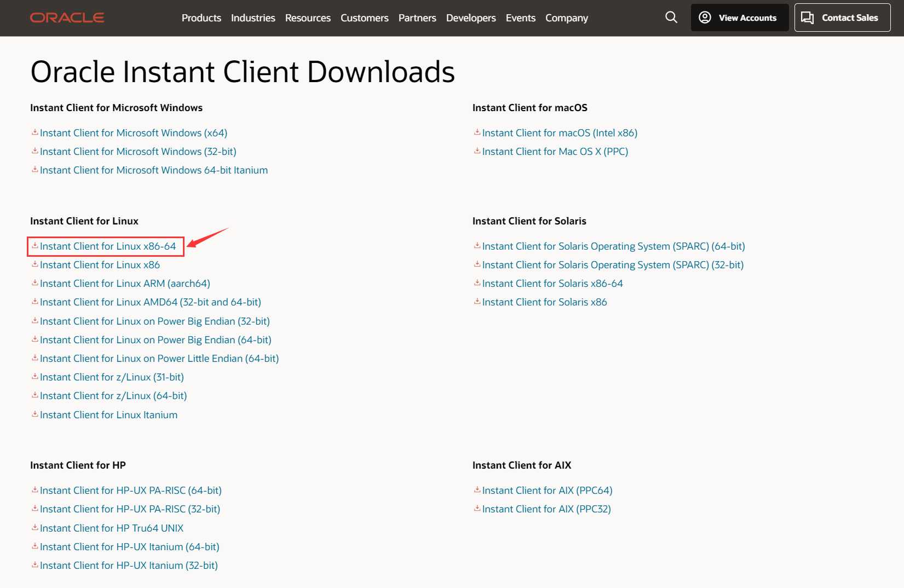Open Linux on Power Big Endian (32-bit)

point(155,321)
